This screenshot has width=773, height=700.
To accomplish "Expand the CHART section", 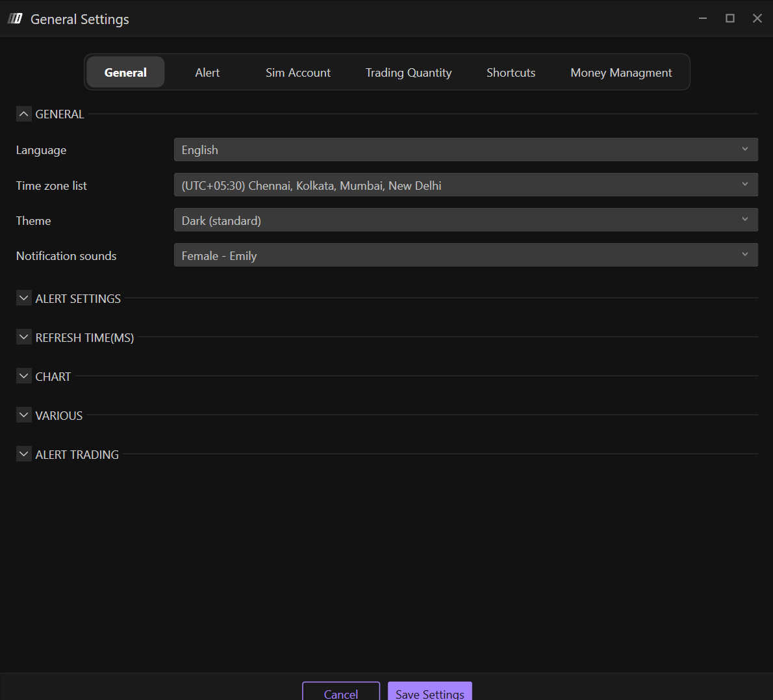I will pos(24,376).
